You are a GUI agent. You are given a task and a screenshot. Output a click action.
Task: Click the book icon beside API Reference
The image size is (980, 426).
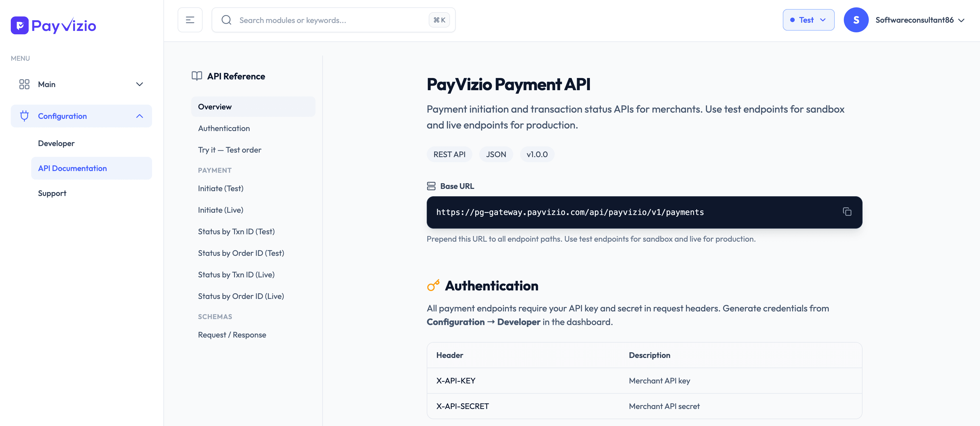point(197,76)
